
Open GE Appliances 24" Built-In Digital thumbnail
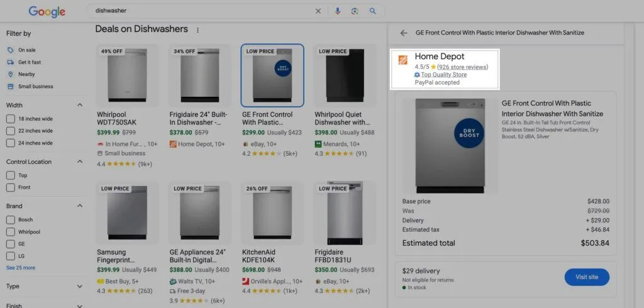pos(200,213)
